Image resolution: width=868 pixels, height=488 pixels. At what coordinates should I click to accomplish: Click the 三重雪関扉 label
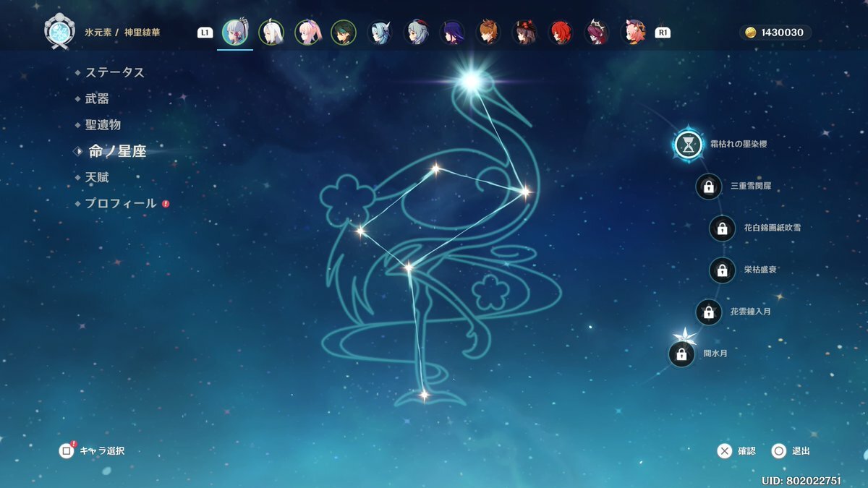751,187
